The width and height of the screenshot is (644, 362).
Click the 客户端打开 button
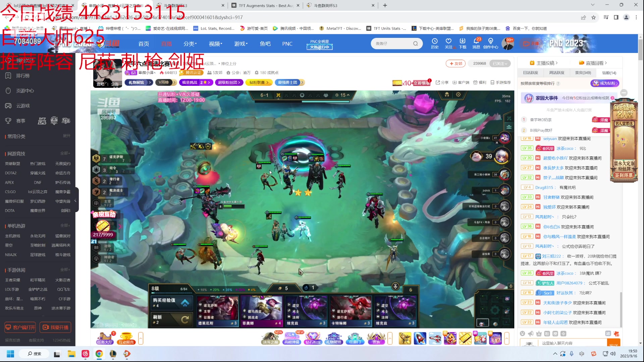point(20,327)
